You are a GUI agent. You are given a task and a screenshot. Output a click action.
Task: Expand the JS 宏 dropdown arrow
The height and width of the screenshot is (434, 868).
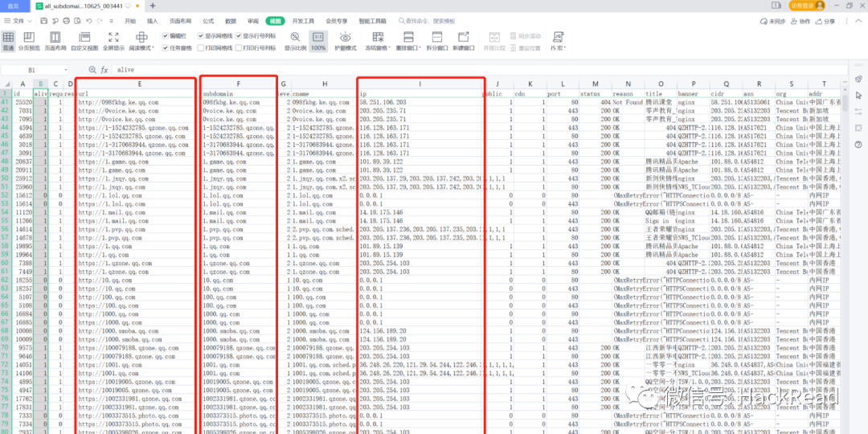565,48
